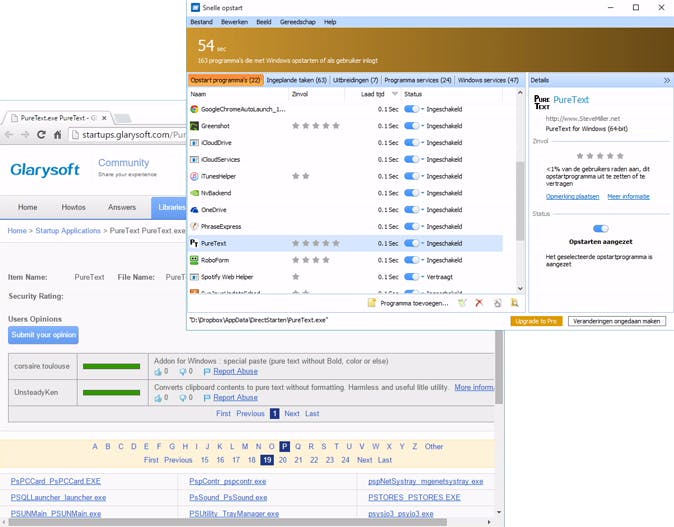Click the Spotify Web Helper icon

tap(194, 277)
